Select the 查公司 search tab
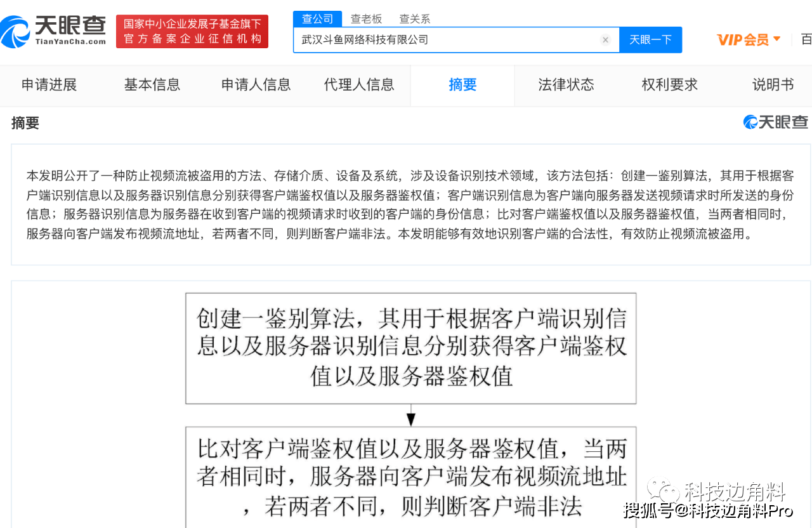The width and height of the screenshot is (812, 528). 317,19
